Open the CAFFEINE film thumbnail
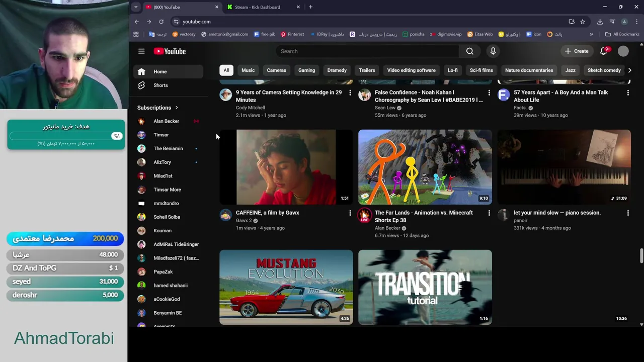Image resolution: width=644 pixels, height=362 pixels. pos(286,167)
